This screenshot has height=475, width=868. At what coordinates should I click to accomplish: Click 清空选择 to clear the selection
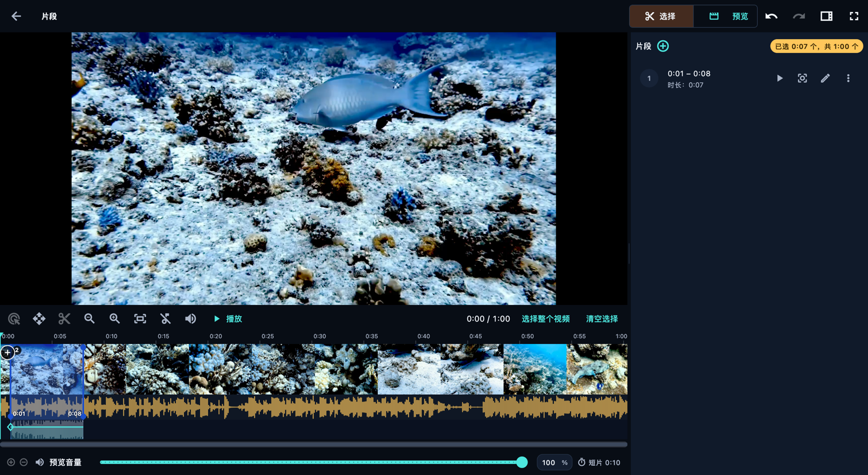(602, 319)
